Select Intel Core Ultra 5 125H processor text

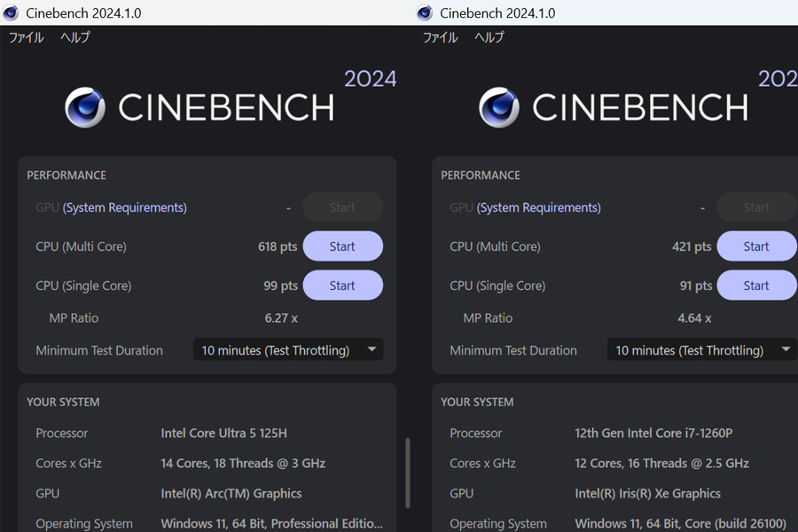tap(224, 434)
